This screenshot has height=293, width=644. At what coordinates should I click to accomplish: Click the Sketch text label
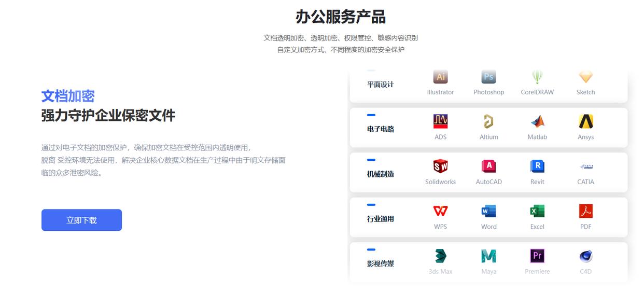(585, 92)
